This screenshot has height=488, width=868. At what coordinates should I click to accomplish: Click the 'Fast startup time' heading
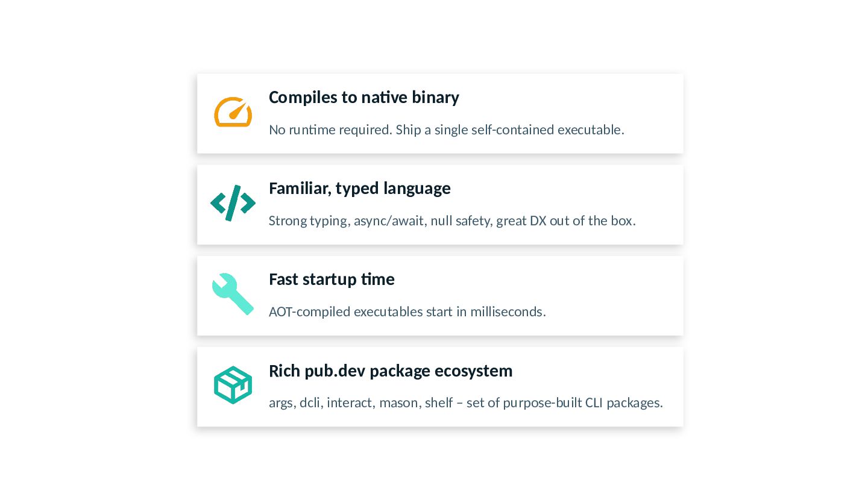pos(332,279)
